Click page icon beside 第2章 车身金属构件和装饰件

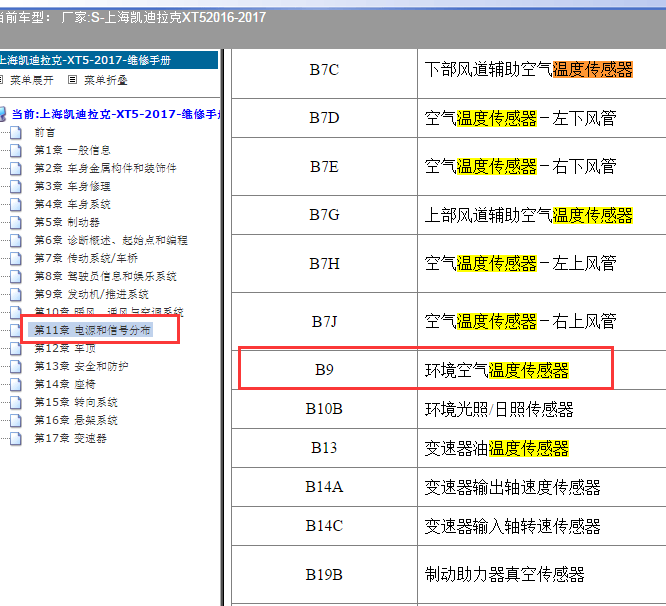pyautogui.click(x=16, y=168)
